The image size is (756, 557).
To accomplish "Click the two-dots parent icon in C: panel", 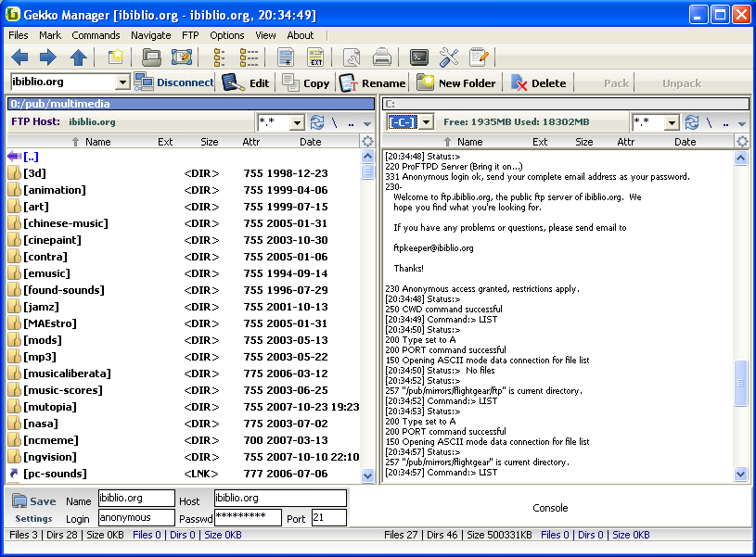I will tap(725, 123).
